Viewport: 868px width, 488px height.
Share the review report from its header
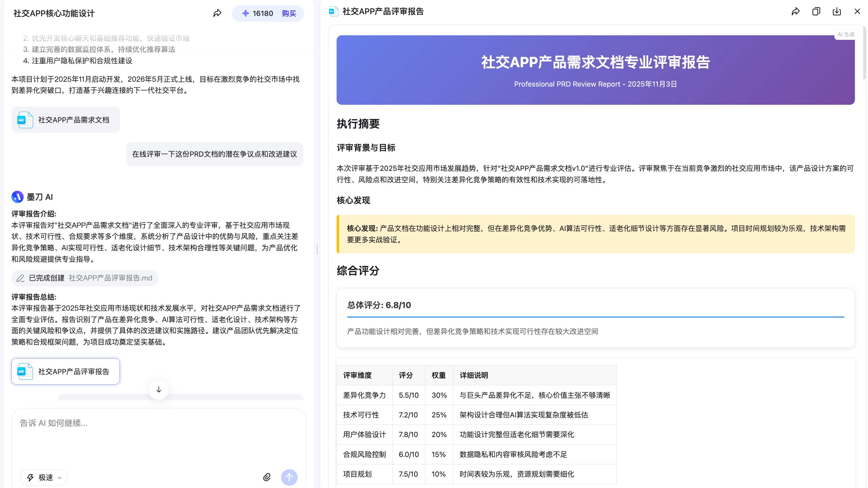(x=796, y=11)
